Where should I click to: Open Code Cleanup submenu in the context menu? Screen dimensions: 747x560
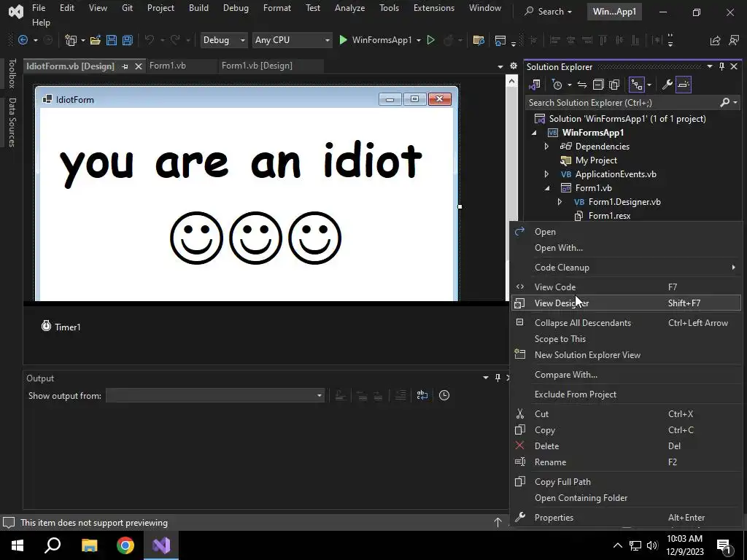tap(626, 268)
